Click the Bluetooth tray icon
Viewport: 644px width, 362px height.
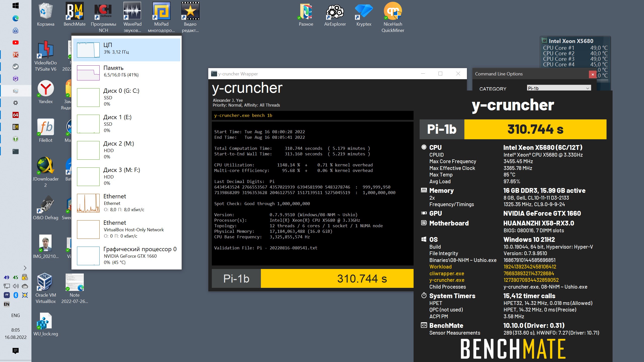coord(16,295)
